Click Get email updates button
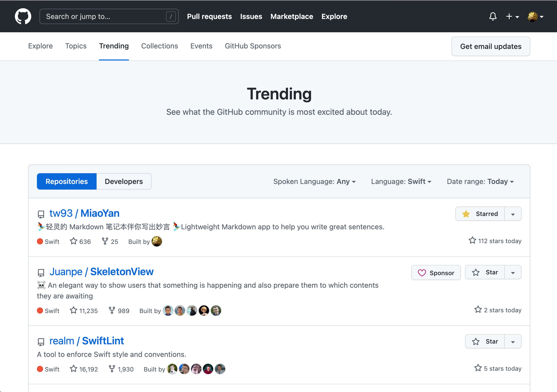 pyautogui.click(x=490, y=46)
